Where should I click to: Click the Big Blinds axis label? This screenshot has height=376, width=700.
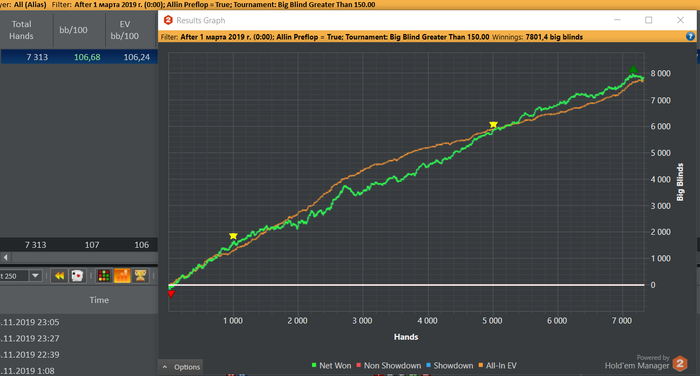680,182
